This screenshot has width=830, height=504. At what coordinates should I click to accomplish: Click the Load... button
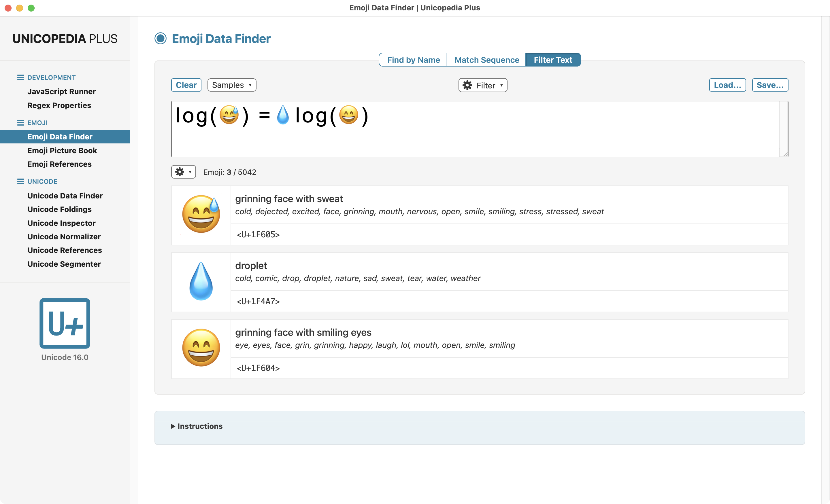[x=727, y=85]
